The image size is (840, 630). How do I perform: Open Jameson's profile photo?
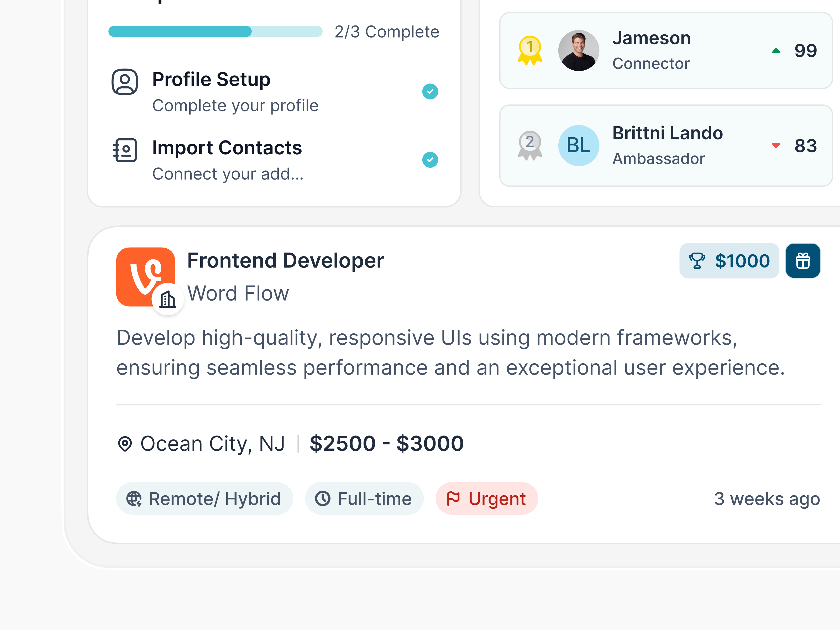tap(578, 50)
